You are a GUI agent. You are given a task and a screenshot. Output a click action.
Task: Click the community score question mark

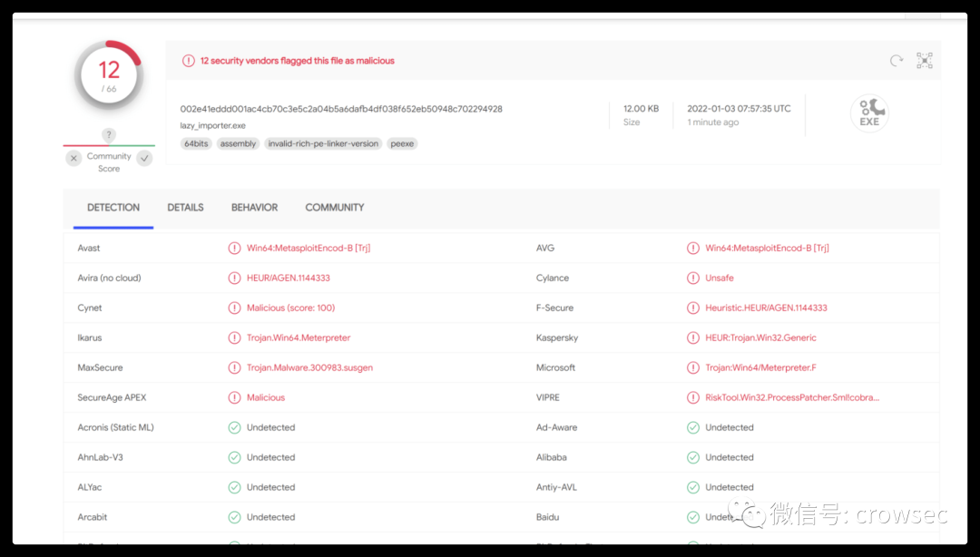point(109,134)
